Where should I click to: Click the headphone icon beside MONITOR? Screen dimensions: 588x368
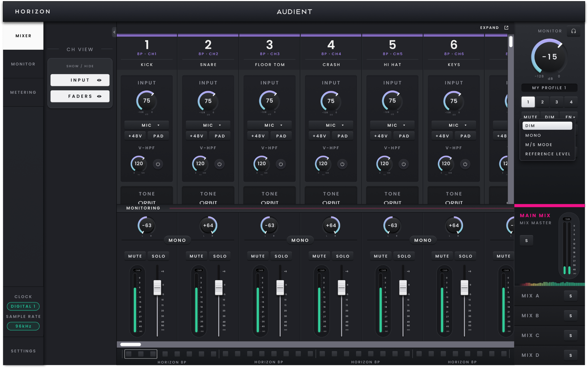coord(573,31)
